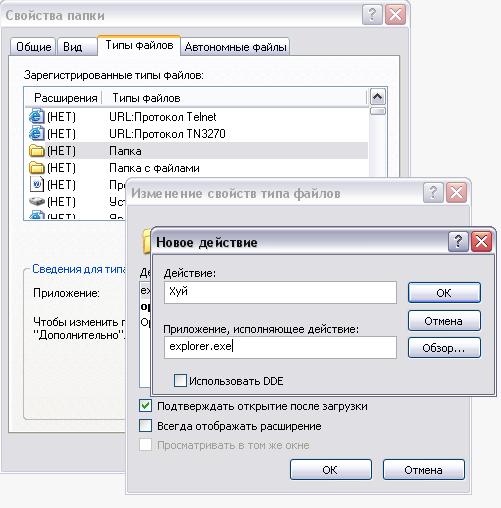Screen dimensions: 501x508
Task: Click help button in Изменение свойств типа файлов
Action: [x=433, y=192]
